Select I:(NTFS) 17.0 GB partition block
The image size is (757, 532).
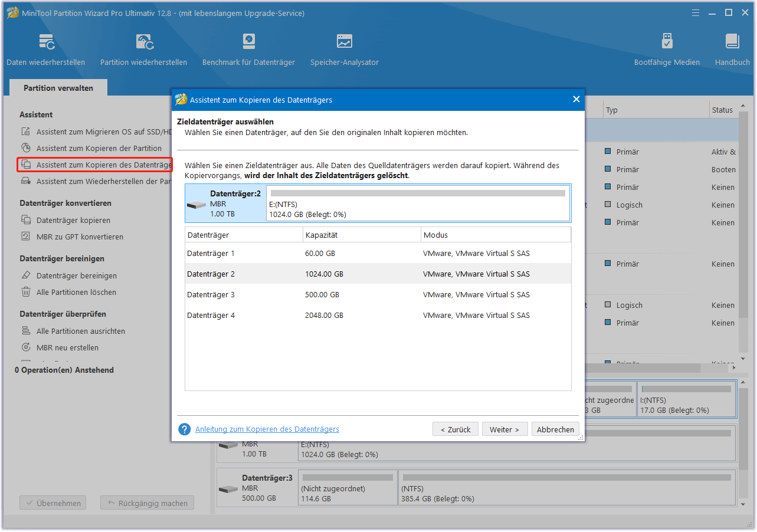click(687, 399)
